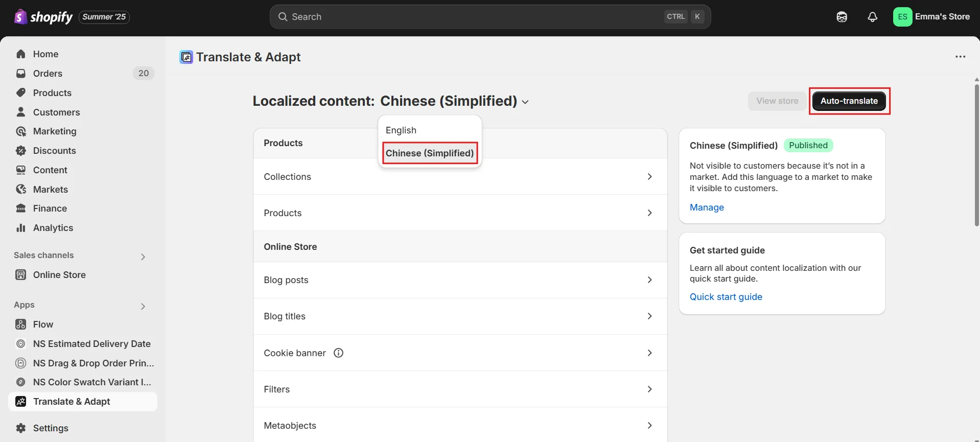Click the Online Store storefront icon
The width and height of the screenshot is (980, 442).
(21, 275)
